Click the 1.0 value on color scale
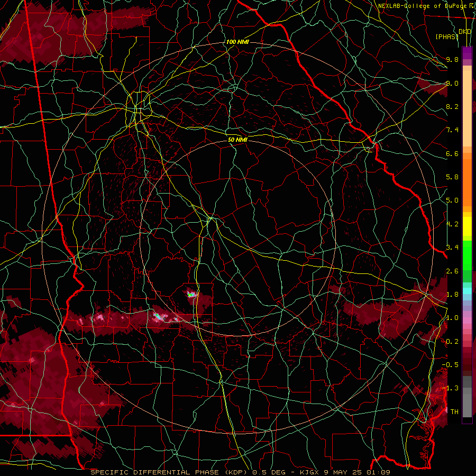This screenshot has width=476, height=476. pos(452,318)
